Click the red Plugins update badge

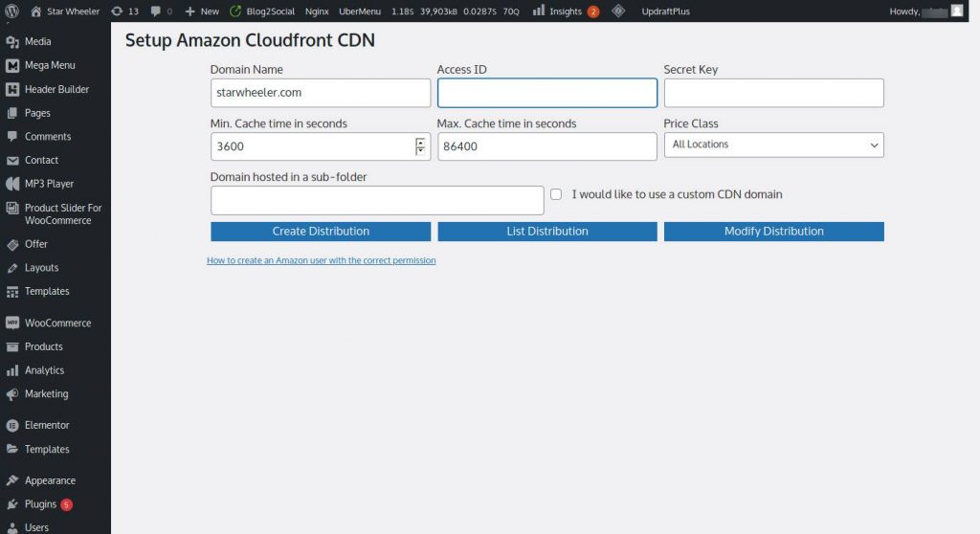[x=66, y=504]
